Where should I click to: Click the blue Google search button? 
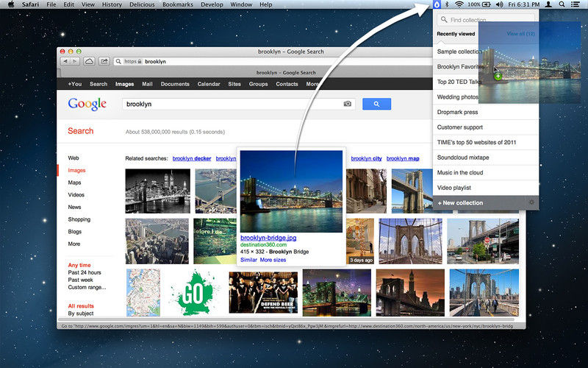tap(376, 104)
